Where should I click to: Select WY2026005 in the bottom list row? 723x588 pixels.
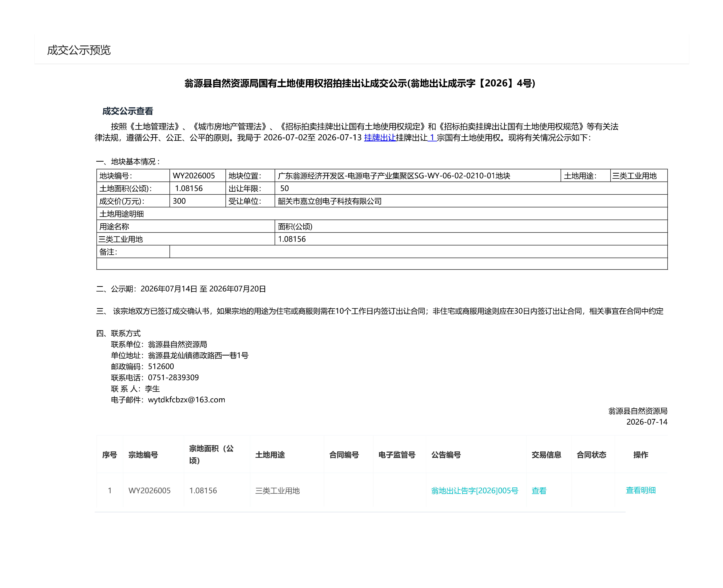click(x=149, y=490)
